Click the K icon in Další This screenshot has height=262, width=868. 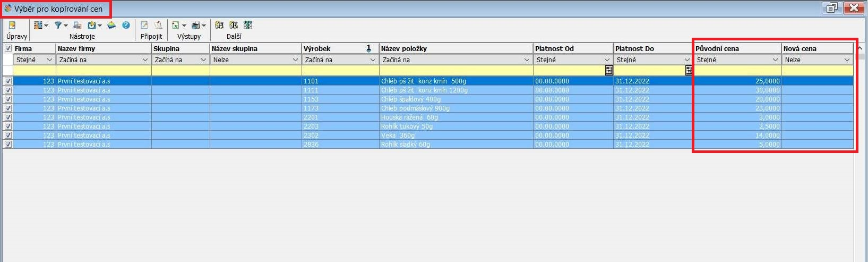[x=234, y=25]
